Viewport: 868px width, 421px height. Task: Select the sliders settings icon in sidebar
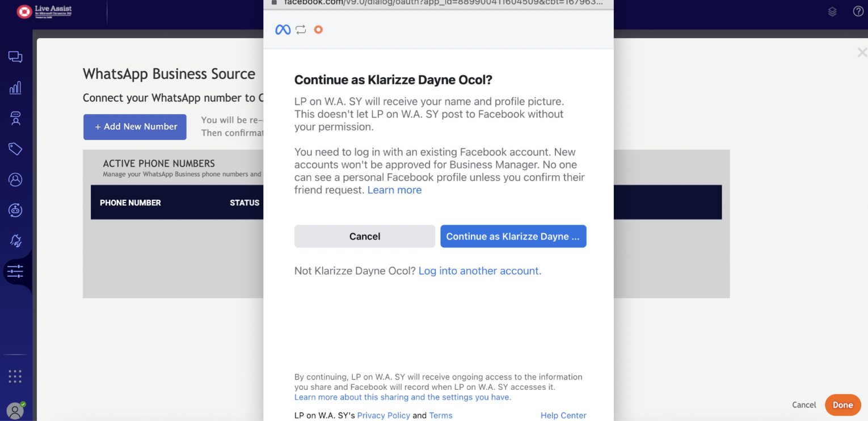pyautogui.click(x=15, y=271)
